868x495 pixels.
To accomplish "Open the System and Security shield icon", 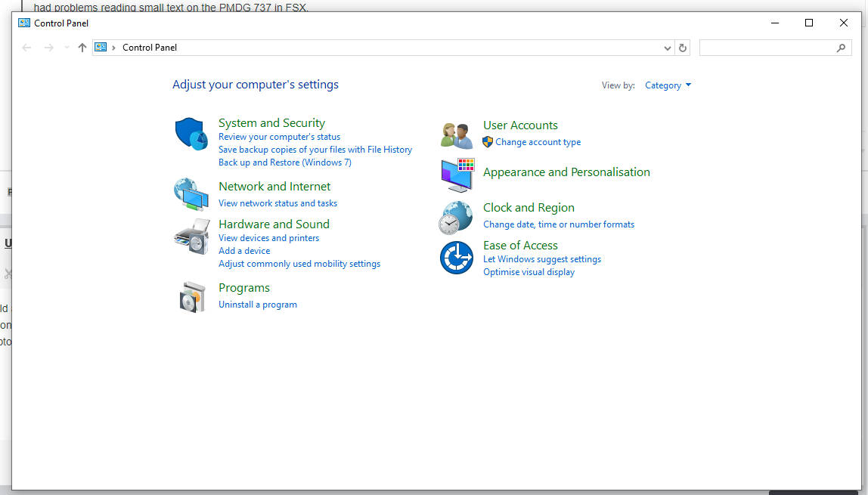I will [191, 133].
